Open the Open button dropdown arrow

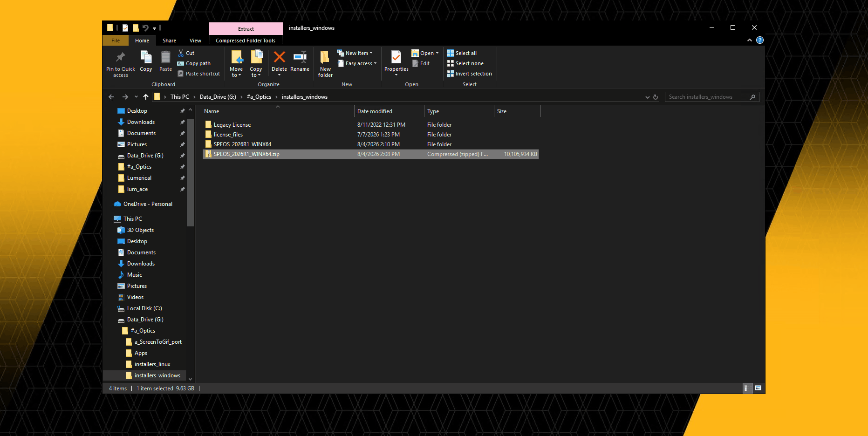tap(437, 53)
